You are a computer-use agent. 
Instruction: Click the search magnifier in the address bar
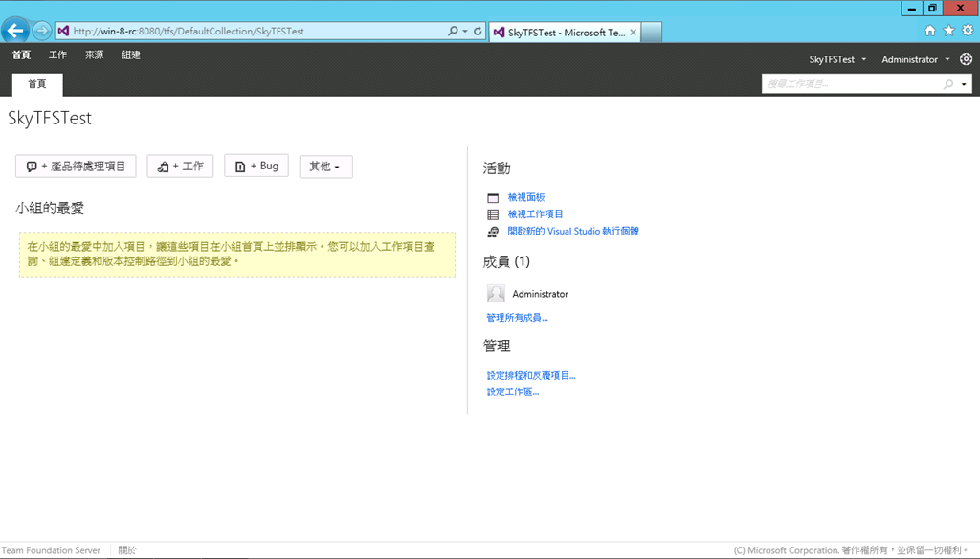click(453, 31)
